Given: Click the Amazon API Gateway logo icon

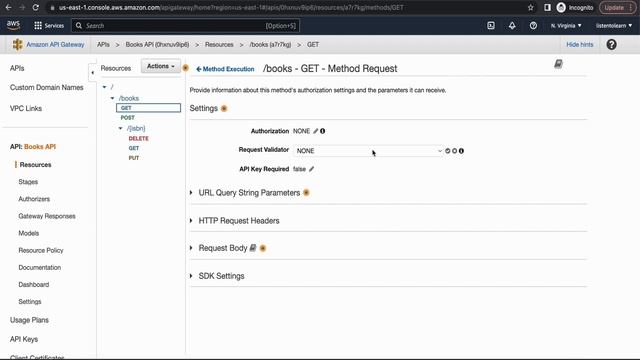Looking at the screenshot, I should (18, 44).
